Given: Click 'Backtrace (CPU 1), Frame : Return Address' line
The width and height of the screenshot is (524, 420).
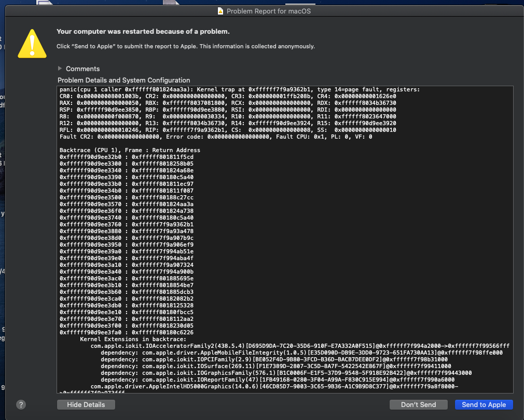Looking at the screenshot, I should point(130,150).
